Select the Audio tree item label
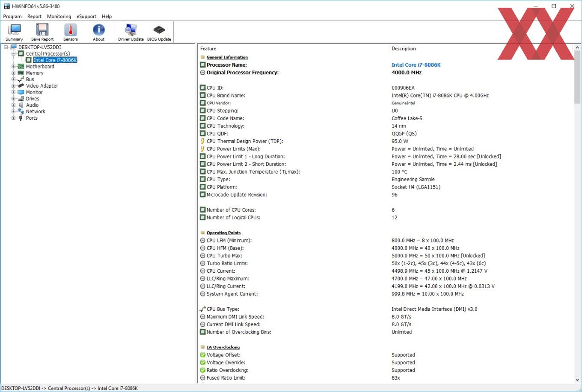Image resolution: width=582 pixels, height=392 pixels. (x=32, y=105)
